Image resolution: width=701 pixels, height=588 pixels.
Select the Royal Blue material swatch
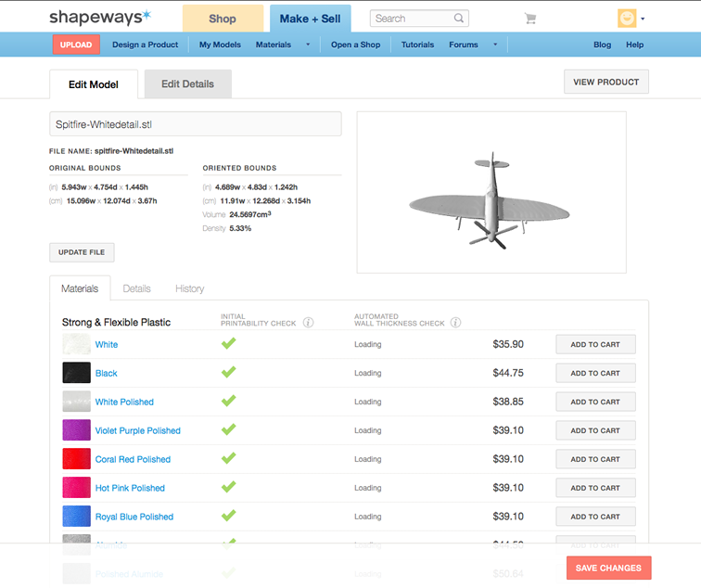(76, 516)
